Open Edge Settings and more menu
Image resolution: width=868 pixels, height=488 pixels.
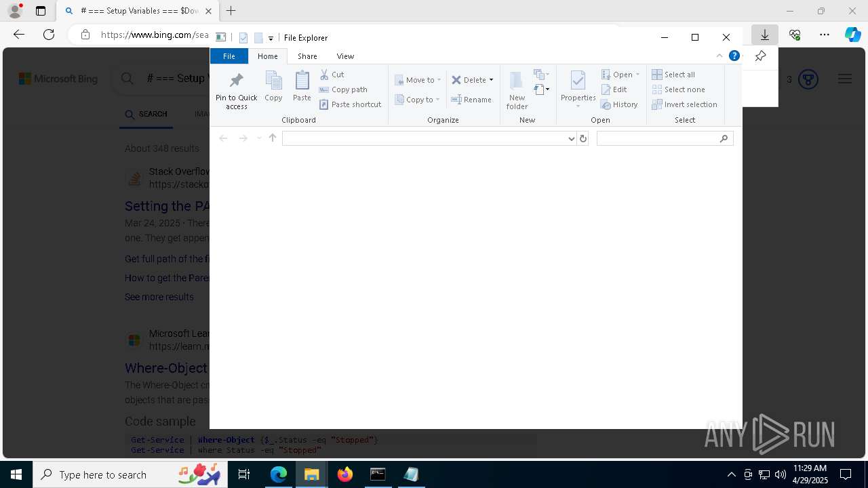825,35
